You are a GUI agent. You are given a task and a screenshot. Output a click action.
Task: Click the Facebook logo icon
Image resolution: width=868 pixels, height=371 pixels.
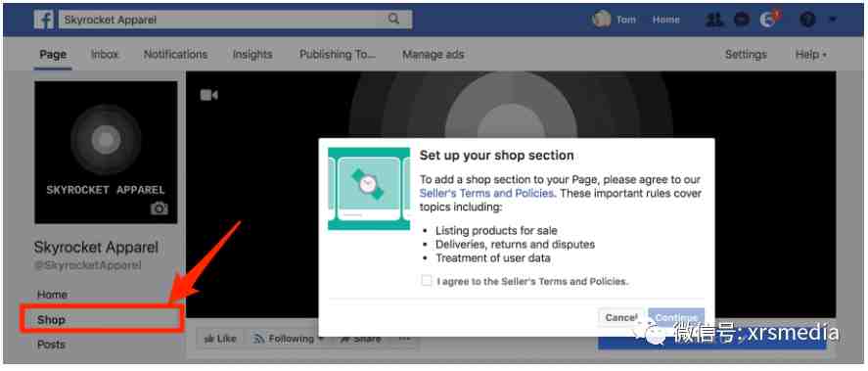pyautogui.click(x=44, y=20)
